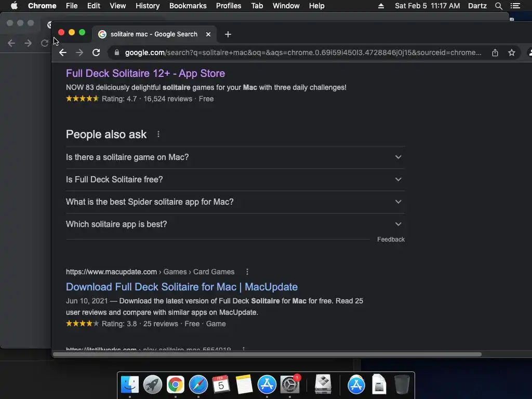The width and height of the screenshot is (532, 399).
Task: Open three-dot menu beside macupdate.com result
Action: pos(247,272)
